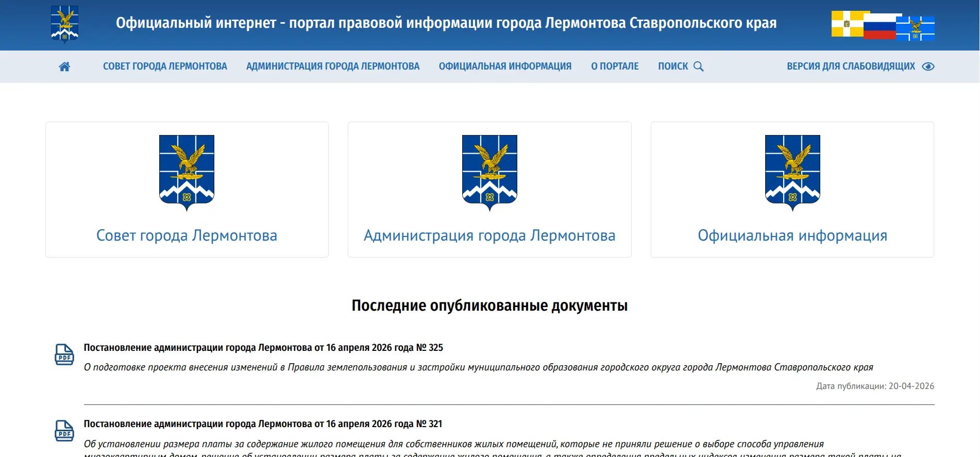Click the eye icon for visually impaired version
This screenshot has height=457, width=980.
point(928,66)
